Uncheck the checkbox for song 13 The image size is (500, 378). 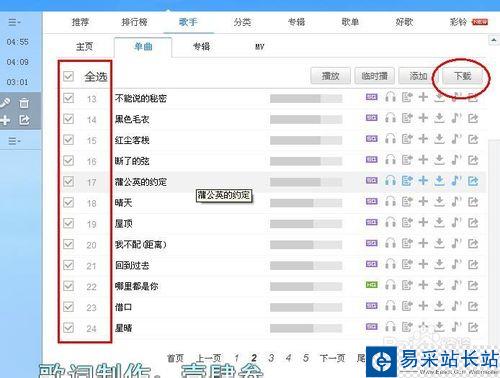(x=68, y=98)
